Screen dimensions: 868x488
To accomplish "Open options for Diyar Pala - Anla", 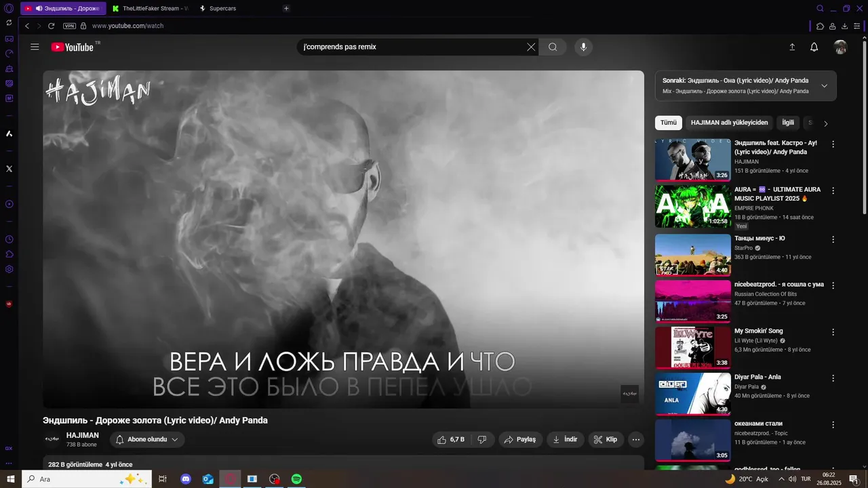I will point(833,378).
